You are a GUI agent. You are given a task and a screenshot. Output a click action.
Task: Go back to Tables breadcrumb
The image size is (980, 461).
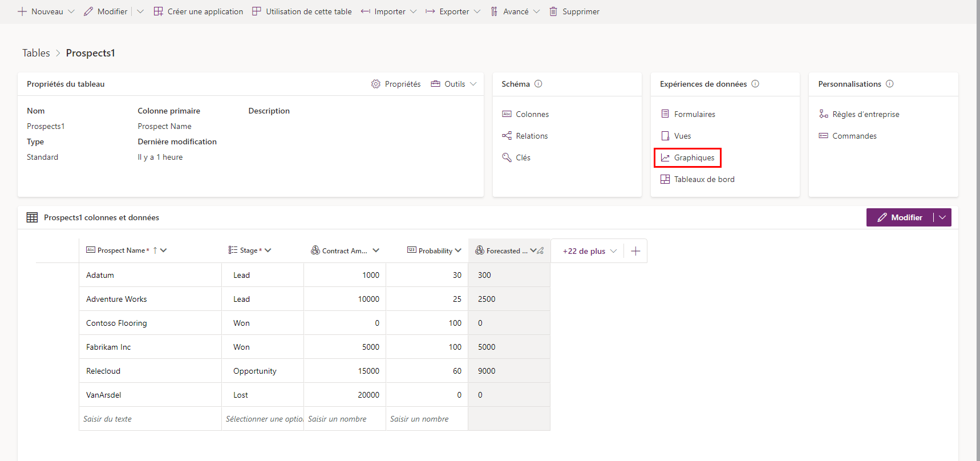click(36, 53)
